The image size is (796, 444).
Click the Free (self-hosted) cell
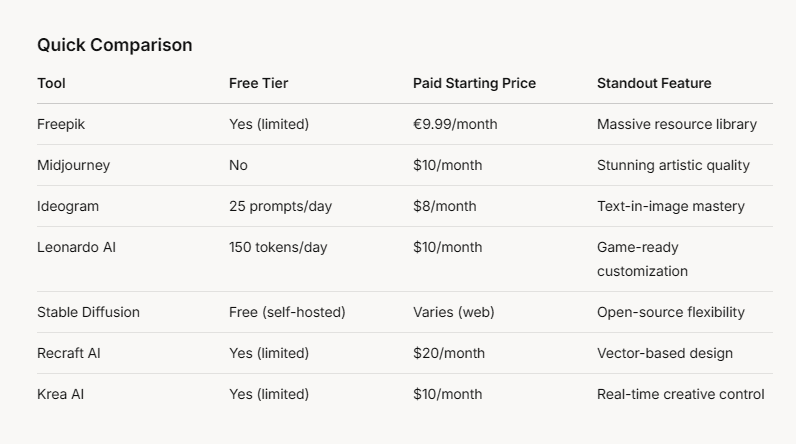pos(287,312)
